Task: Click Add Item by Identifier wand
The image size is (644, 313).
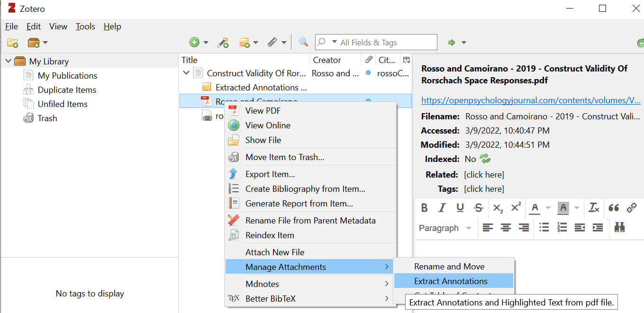Action: click(x=223, y=42)
